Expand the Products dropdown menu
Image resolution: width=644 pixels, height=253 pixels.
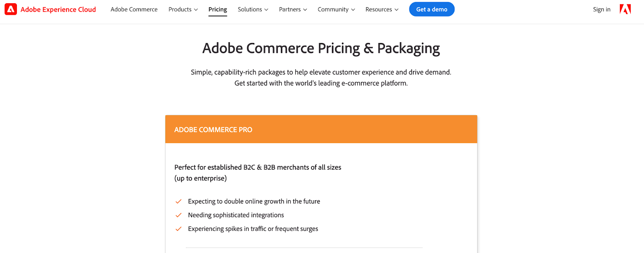click(183, 9)
